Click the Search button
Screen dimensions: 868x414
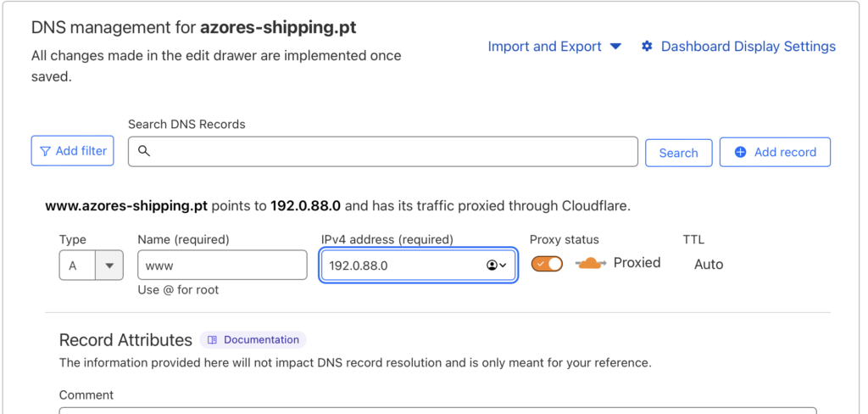click(678, 153)
